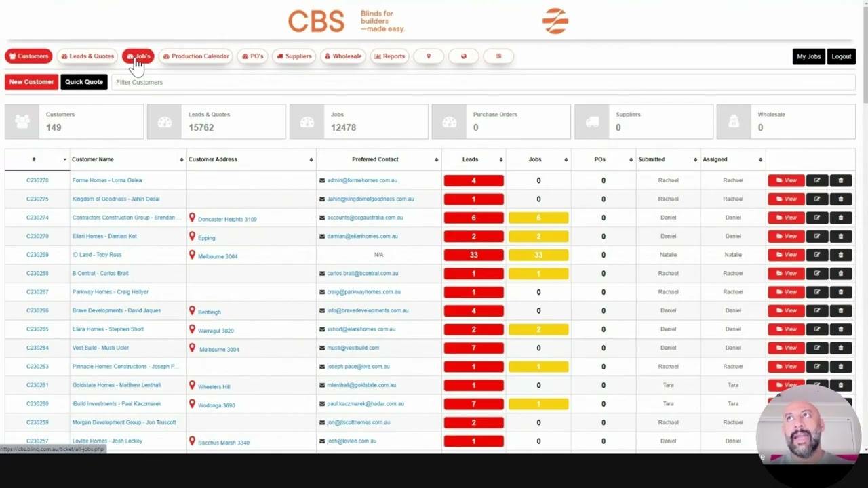Open the Suppliers tab
Screen dimensions: 868x488
pyautogui.click(x=294, y=56)
